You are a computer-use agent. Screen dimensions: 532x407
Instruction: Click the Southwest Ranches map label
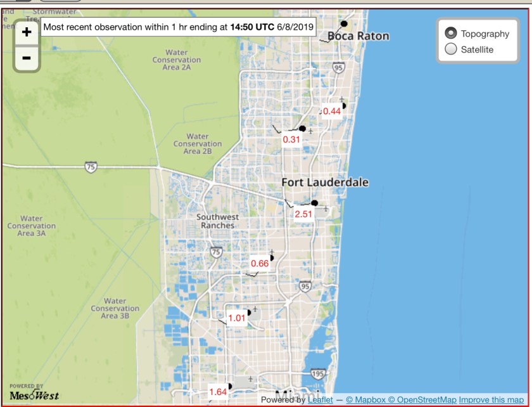[x=217, y=221]
